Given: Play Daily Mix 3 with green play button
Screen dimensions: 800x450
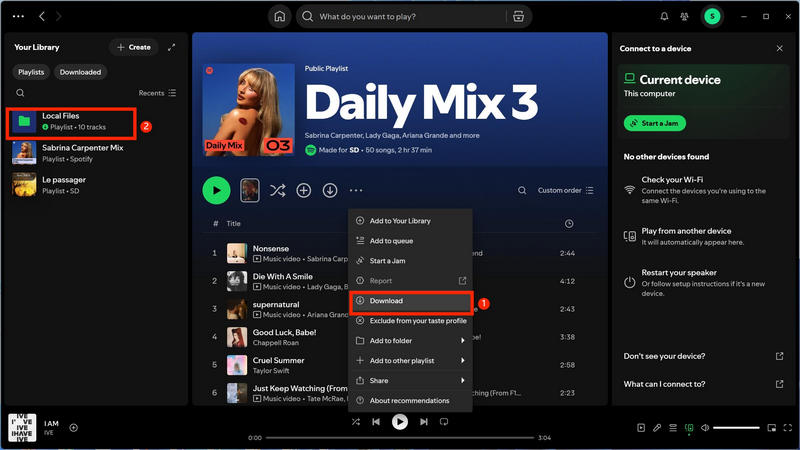Looking at the screenshot, I should click(x=216, y=190).
